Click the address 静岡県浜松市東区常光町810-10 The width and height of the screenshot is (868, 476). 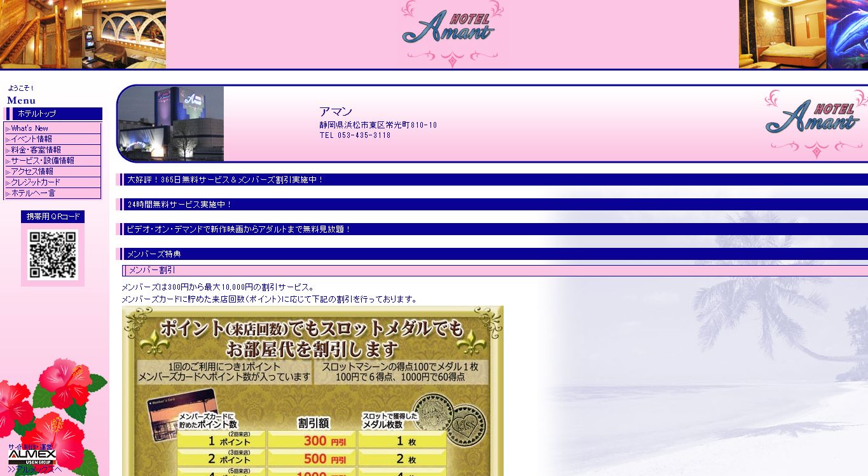[x=378, y=125]
